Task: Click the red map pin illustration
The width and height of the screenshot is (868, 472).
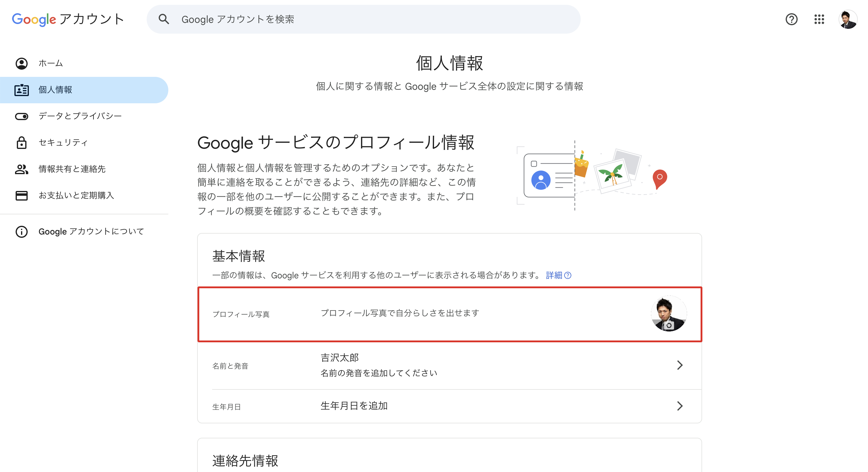Action: coord(659,179)
